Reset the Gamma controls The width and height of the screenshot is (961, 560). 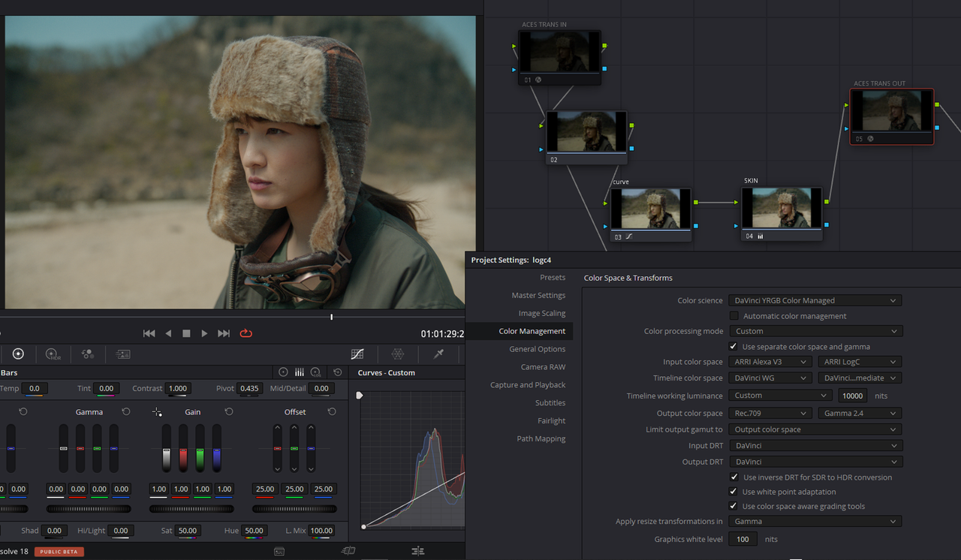point(126,411)
